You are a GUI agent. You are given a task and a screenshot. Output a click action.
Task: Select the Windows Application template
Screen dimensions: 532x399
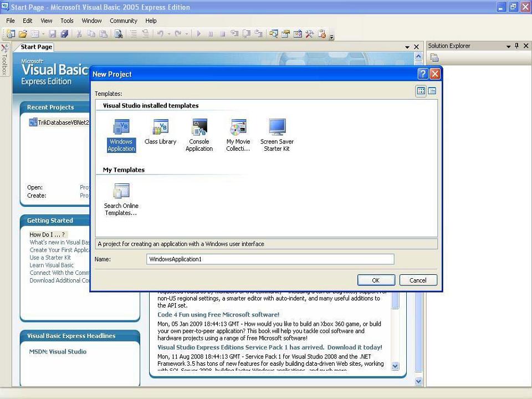coord(121,135)
